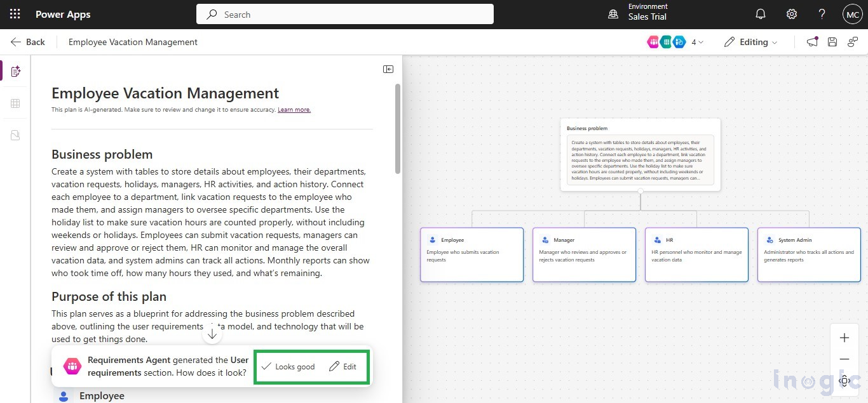
Task: Click the Sales Trial environment name
Action: [648, 17]
